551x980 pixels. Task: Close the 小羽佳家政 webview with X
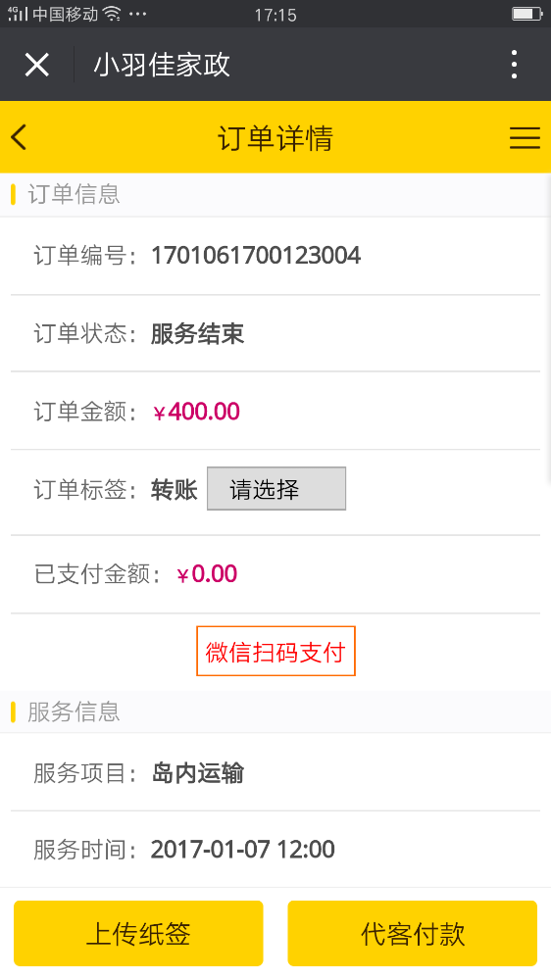point(37,65)
